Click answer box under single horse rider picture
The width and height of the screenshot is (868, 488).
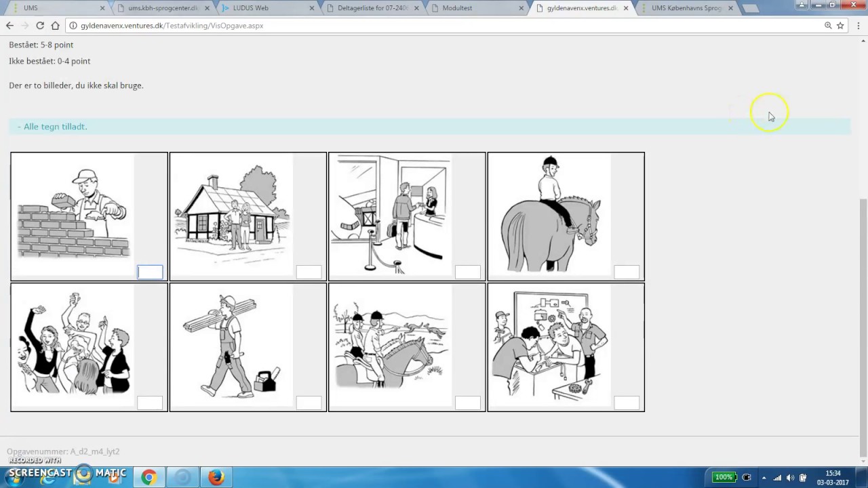point(627,272)
